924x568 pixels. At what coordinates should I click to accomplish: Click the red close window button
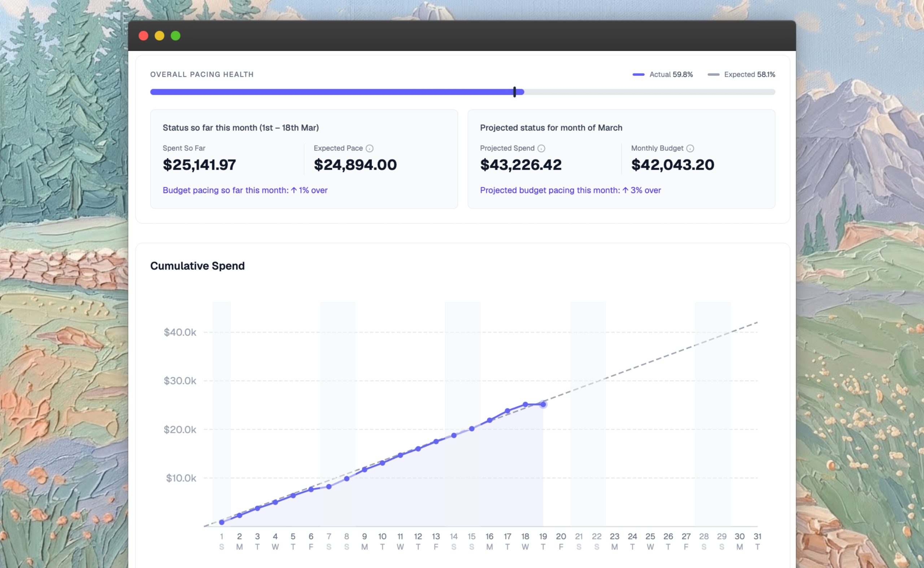tap(143, 36)
